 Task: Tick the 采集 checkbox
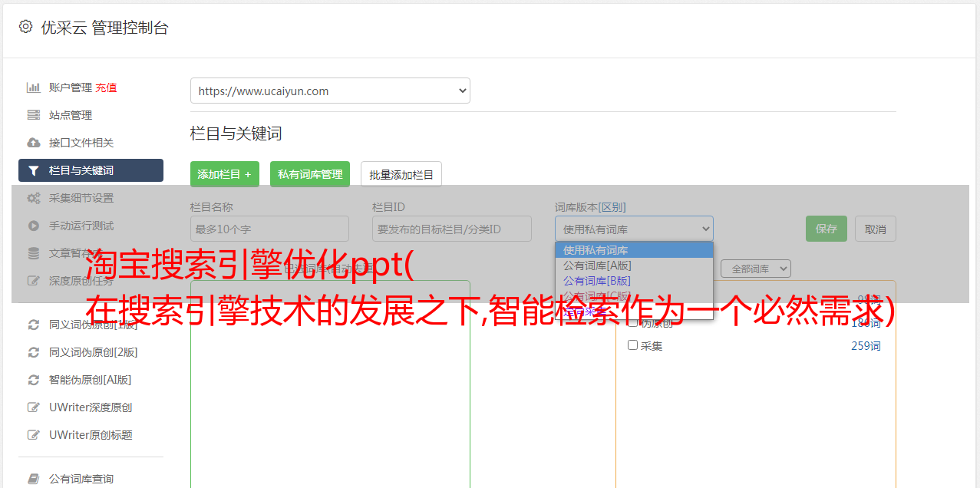point(633,345)
